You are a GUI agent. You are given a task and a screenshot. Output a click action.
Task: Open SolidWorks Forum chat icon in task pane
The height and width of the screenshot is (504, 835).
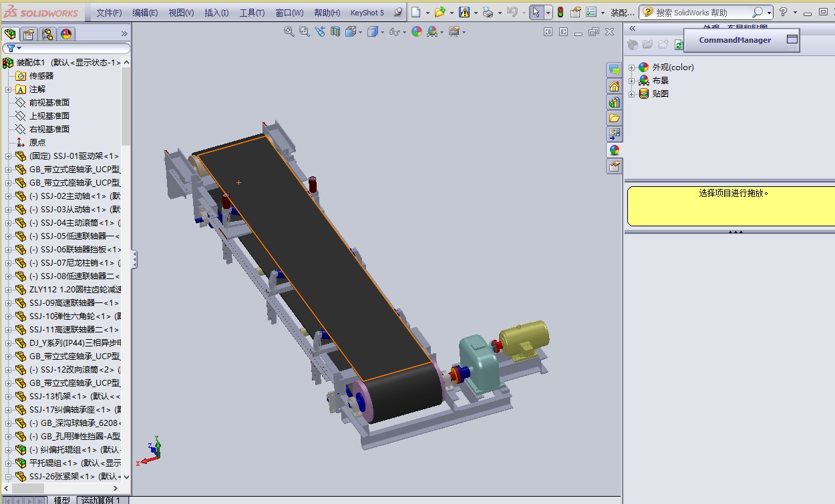pos(614,70)
